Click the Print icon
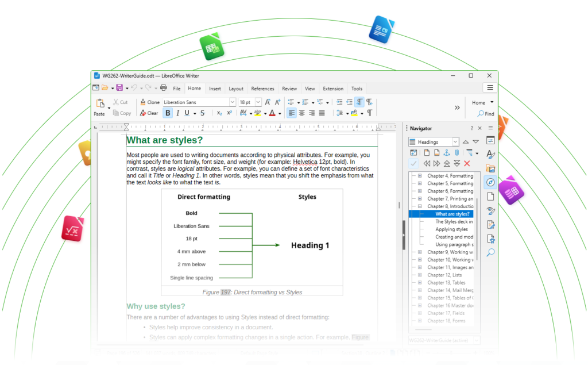This screenshot has width=588, height=365. [x=164, y=88]
